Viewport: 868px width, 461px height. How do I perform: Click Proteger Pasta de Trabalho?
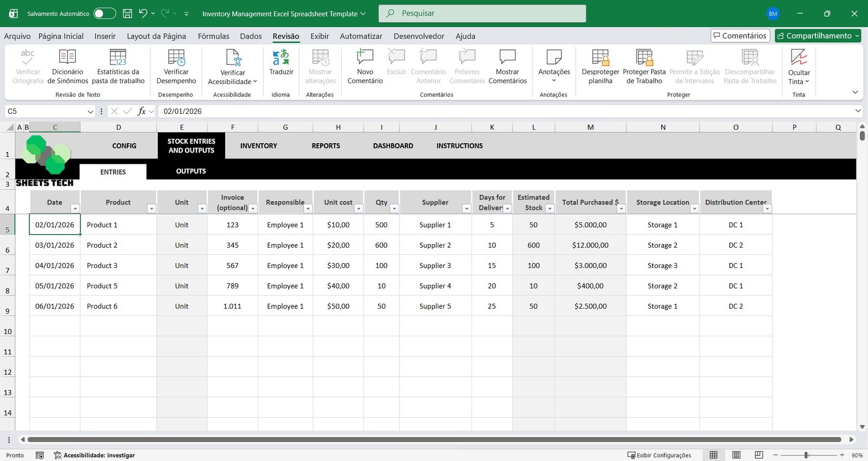click(x=644, y=66)
